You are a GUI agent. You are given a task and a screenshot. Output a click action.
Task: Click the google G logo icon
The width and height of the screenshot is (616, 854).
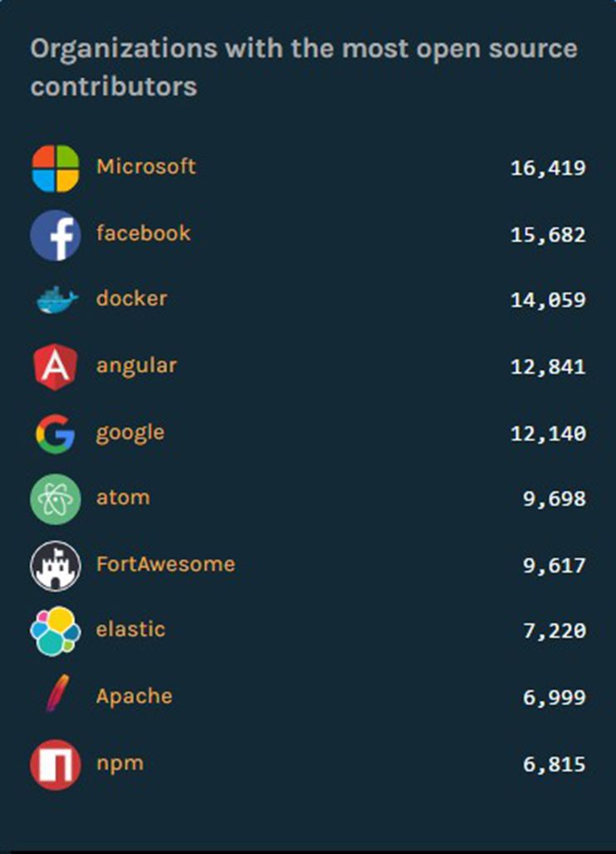click(x=56, y=434)
